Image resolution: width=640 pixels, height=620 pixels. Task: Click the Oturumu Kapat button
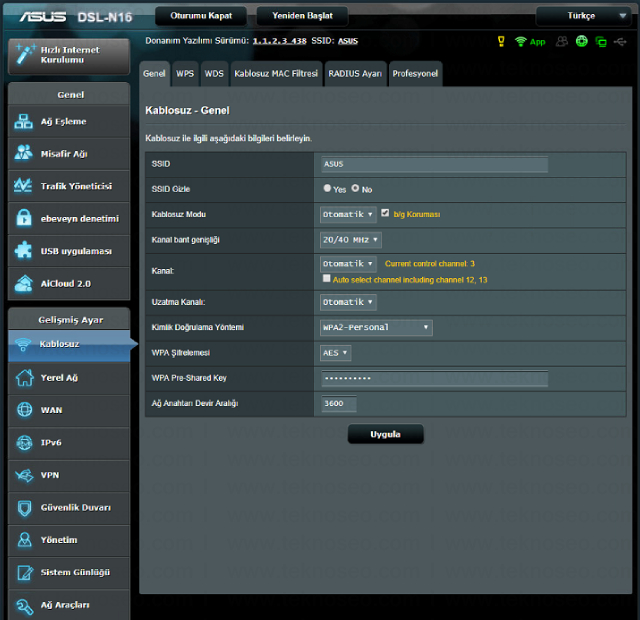201,16
